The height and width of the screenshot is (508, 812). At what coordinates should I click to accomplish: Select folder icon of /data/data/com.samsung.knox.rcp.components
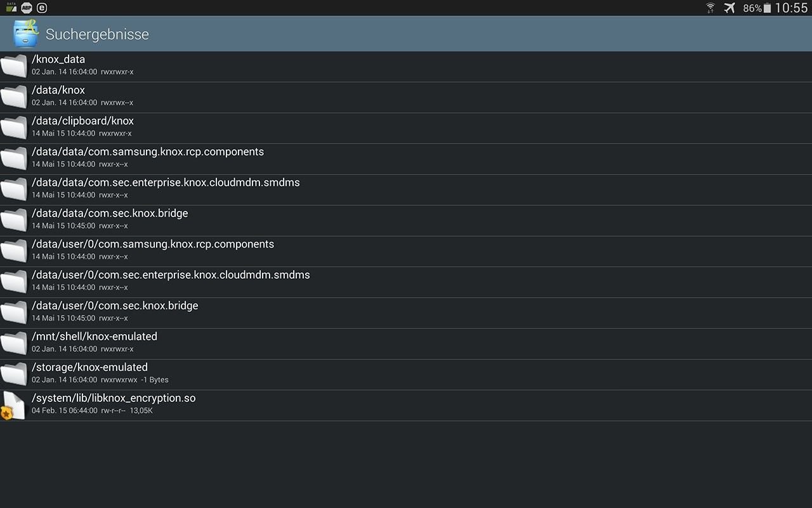click(x=13, y=159)
